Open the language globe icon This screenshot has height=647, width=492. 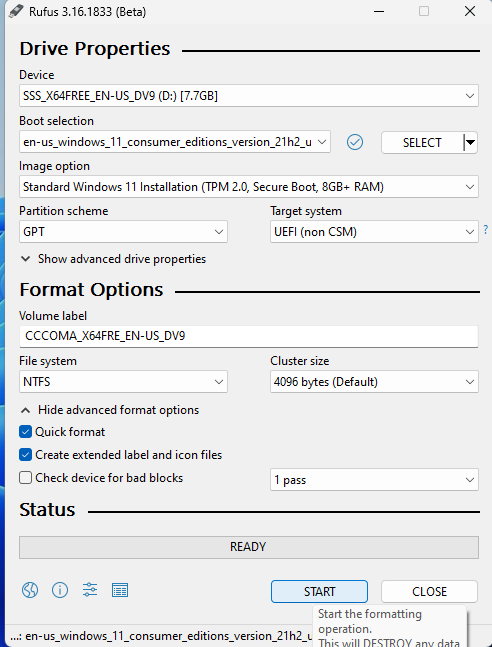30,590
